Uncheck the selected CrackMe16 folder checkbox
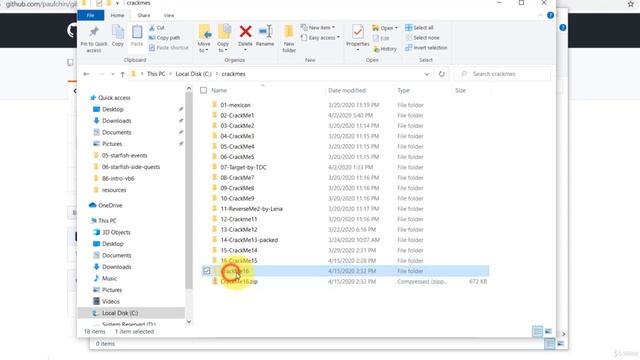 [207, 271]
